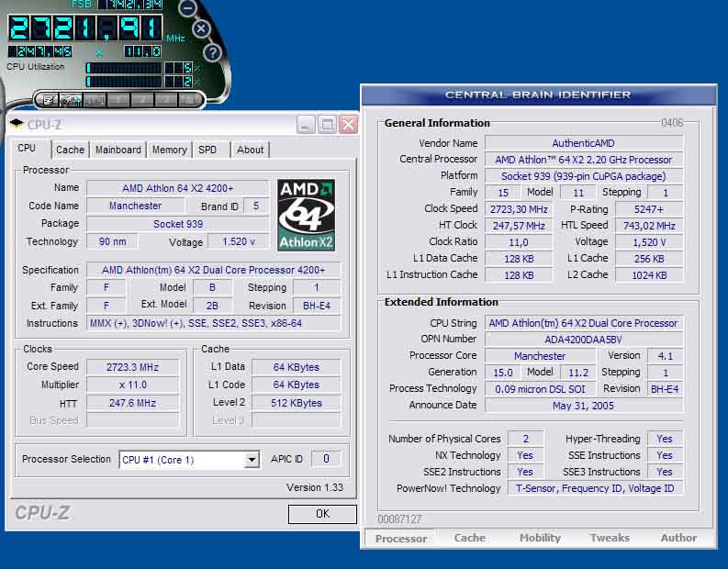Screen dimensions: 728x569
Task: Click the Multiplier value 'x 11.0'
Action: point(133,385)
